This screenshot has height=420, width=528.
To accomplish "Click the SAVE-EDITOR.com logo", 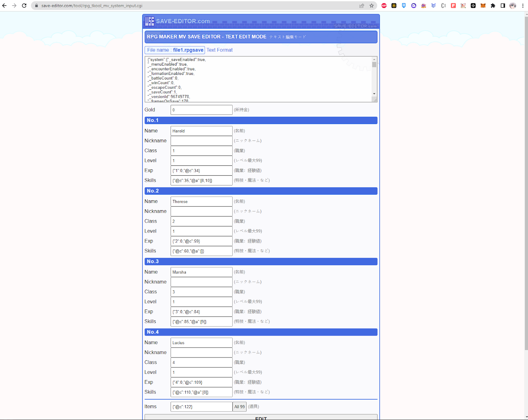I will coord(178,21).
